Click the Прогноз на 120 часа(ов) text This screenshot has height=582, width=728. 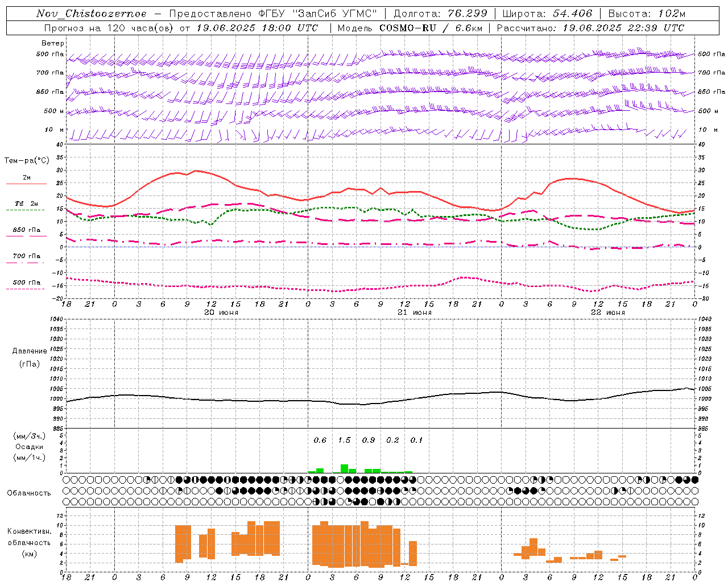pyautogui.click(x=110, y=28)
